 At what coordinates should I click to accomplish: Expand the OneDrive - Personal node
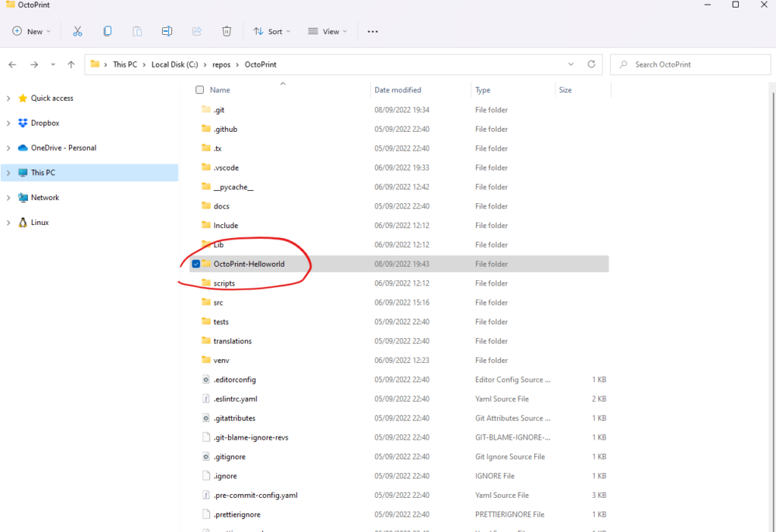8,148
